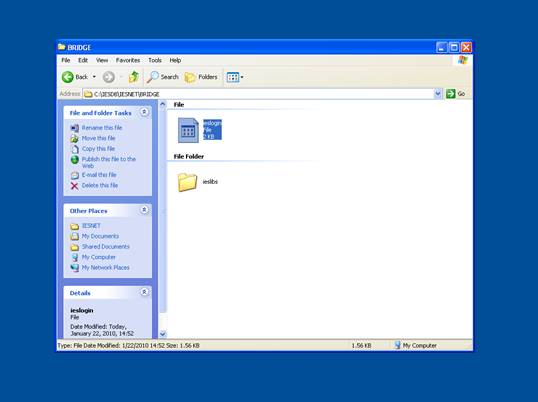Screen dimensions: 538x402
Task: Click the green Back arrow icon
Action: tap(68, 77)
